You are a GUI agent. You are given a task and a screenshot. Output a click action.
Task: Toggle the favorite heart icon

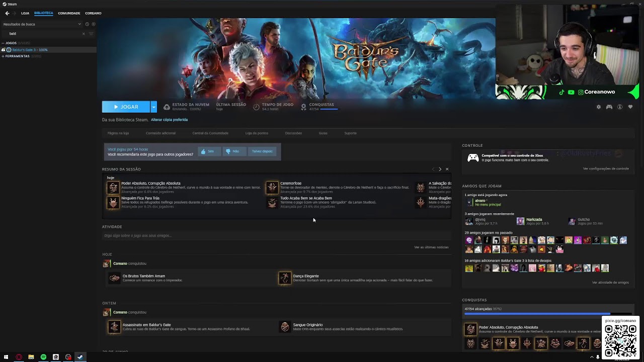(x=630, y=107)
